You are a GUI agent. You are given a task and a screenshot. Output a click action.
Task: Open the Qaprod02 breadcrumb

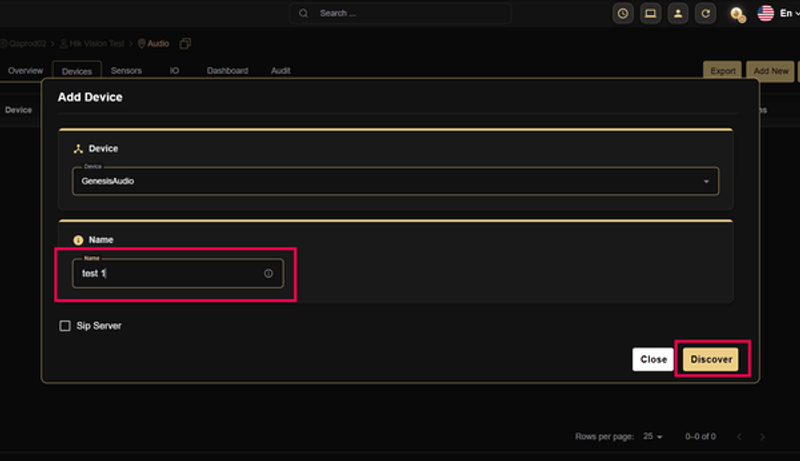[23, 44]
